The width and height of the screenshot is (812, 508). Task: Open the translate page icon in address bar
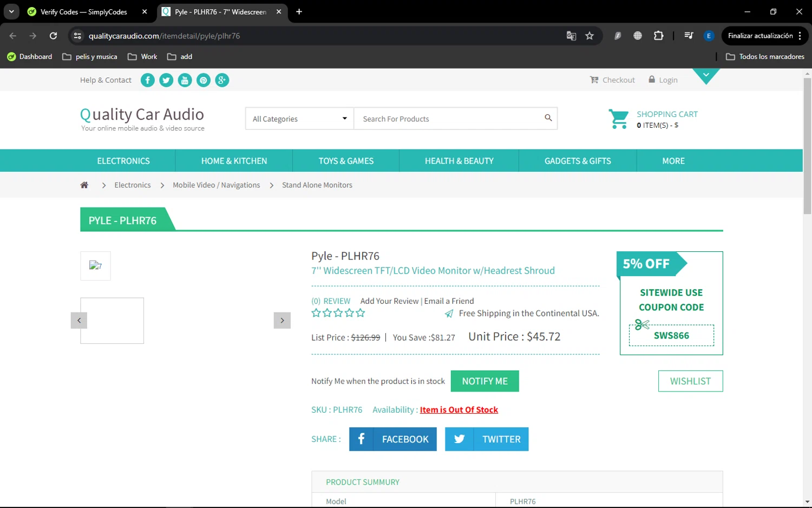tap(571, 36)
